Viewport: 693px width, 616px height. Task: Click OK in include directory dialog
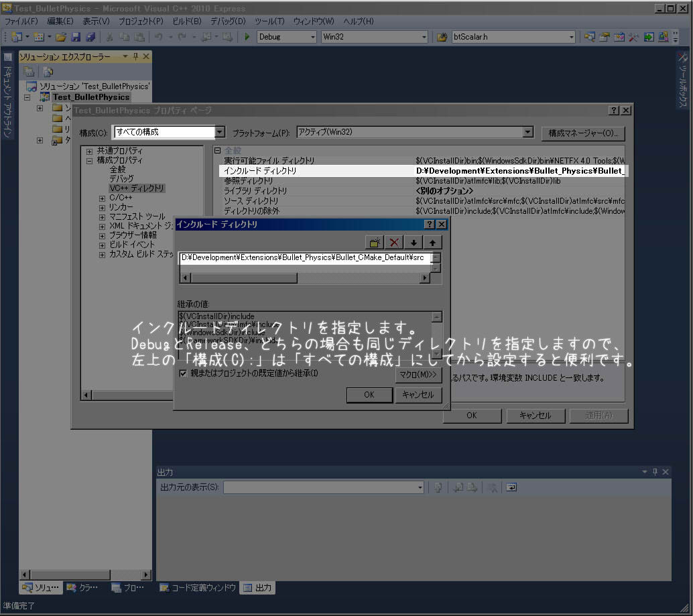(x=369, y=395)
